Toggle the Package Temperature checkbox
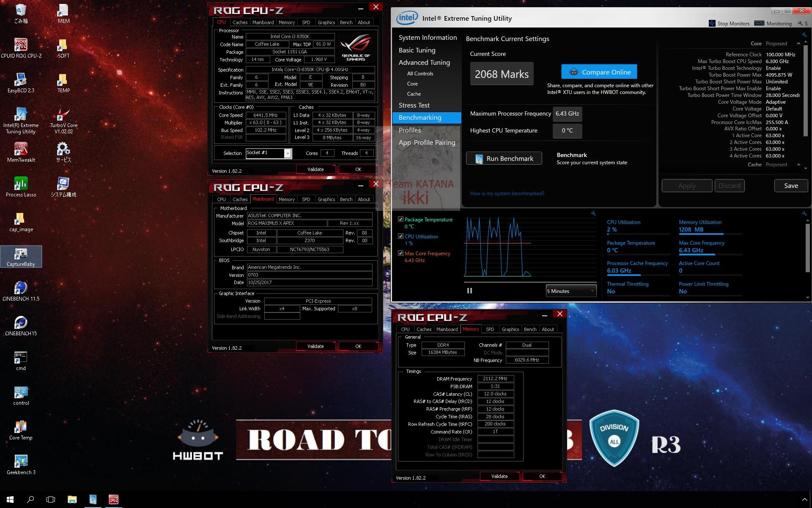 pos(401,219)
